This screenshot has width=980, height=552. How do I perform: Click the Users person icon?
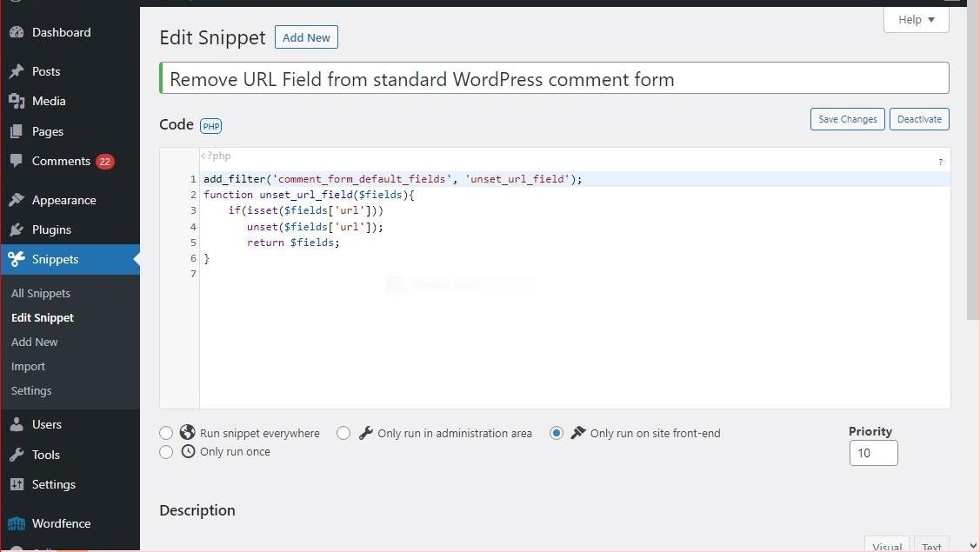coord(17,424)
